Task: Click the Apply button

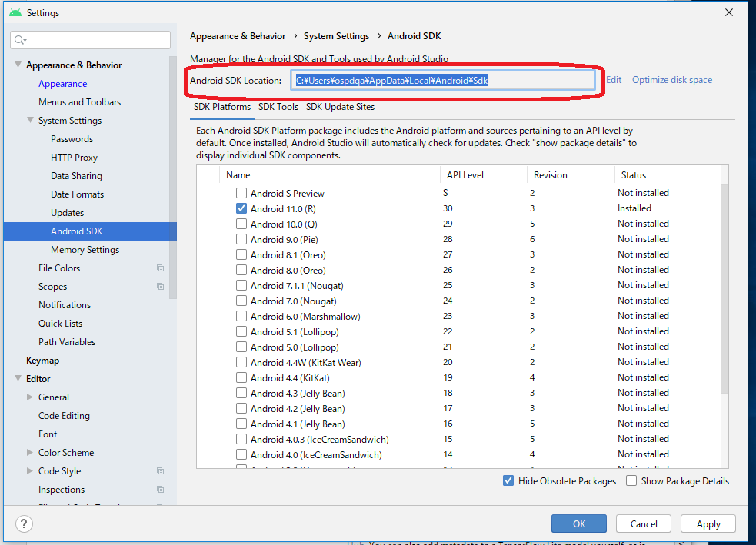Action: pyautogui.click(x=708, y=523)
